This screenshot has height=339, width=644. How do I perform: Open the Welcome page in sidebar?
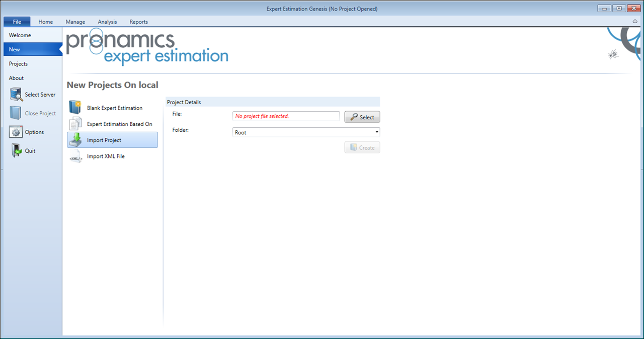tap(20, 35)
